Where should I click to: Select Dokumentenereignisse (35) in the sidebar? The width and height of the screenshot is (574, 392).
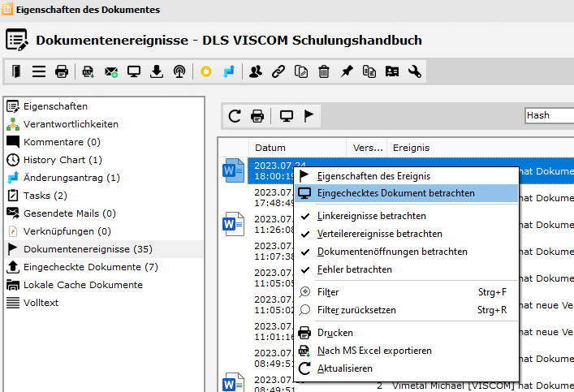(105, 249)
